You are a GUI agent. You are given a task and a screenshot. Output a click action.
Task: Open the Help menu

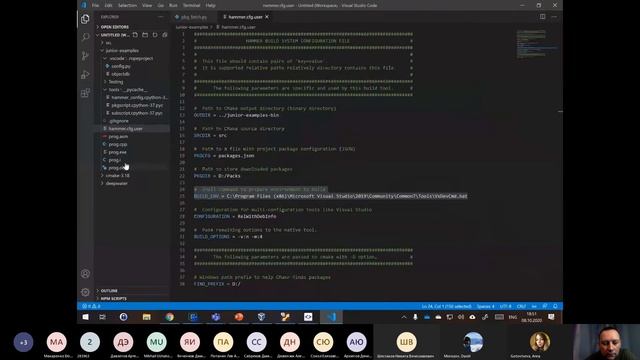211,5
